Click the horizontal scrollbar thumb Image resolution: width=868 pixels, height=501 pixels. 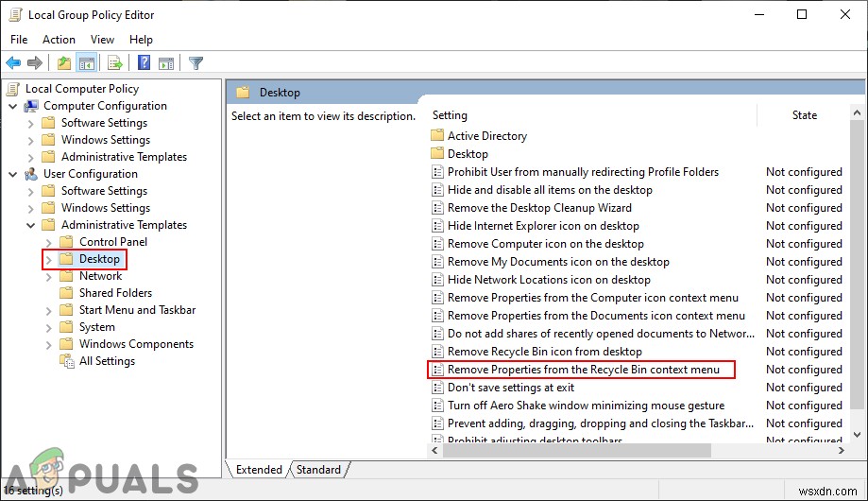[577, 451]
